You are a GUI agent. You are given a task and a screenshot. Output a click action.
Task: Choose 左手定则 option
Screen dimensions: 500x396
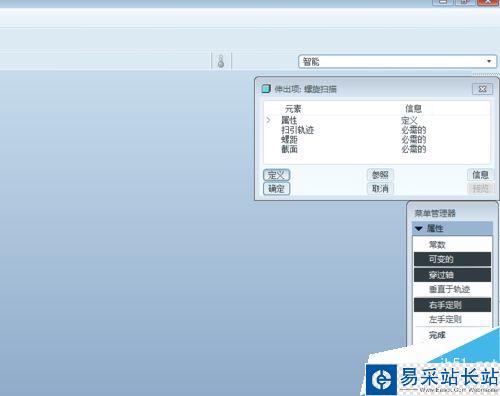point(452,319)
